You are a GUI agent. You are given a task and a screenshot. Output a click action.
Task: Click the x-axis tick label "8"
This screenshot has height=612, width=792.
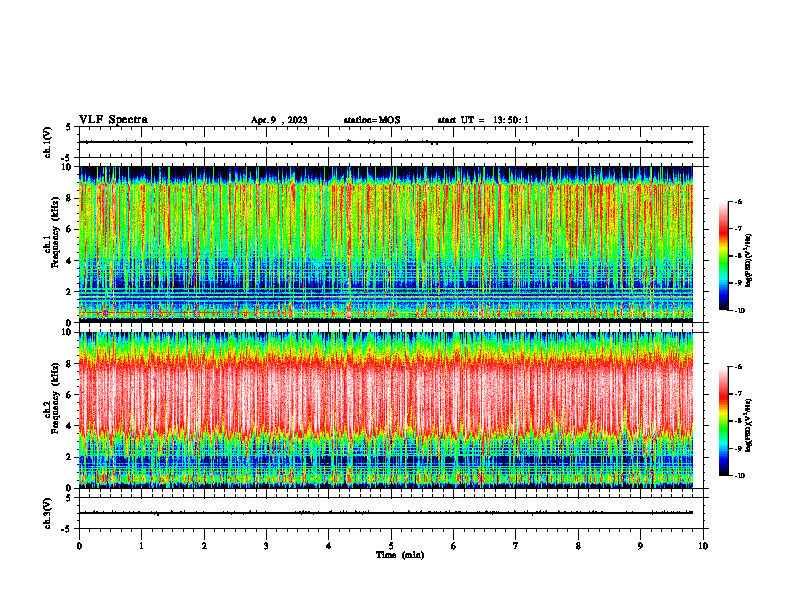pos(578,546)
